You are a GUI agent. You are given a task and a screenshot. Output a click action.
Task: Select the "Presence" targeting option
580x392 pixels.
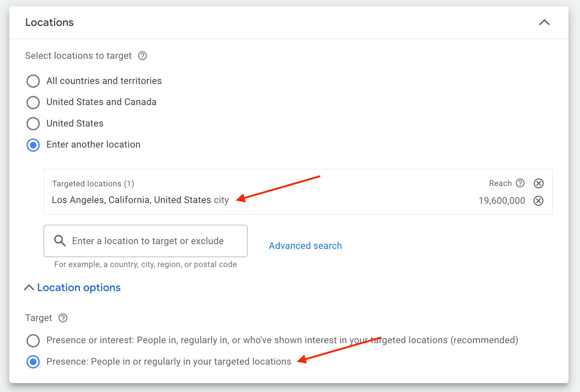[33, 362]
